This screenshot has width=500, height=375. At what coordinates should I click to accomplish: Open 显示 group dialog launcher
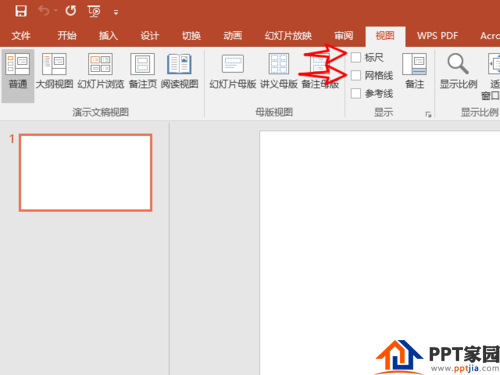tap(428, 114)
